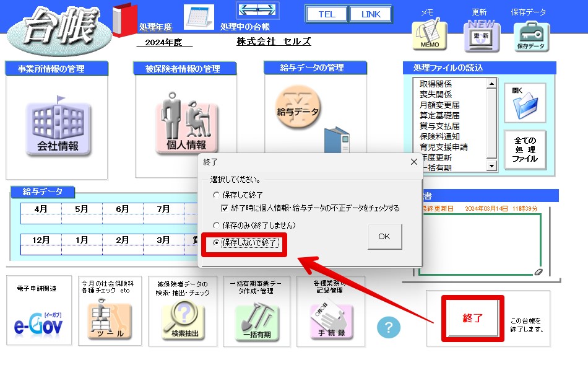Click the 給与データの管理 header

coord(315,68)
